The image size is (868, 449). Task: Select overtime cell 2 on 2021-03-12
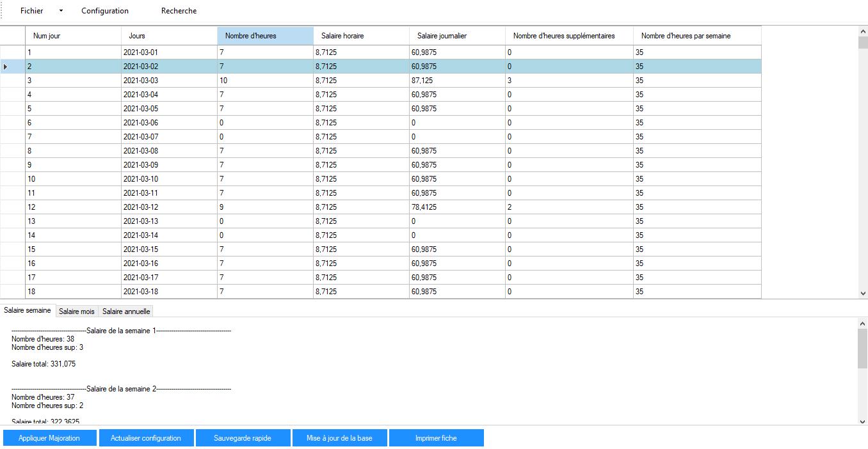point(569,207)
